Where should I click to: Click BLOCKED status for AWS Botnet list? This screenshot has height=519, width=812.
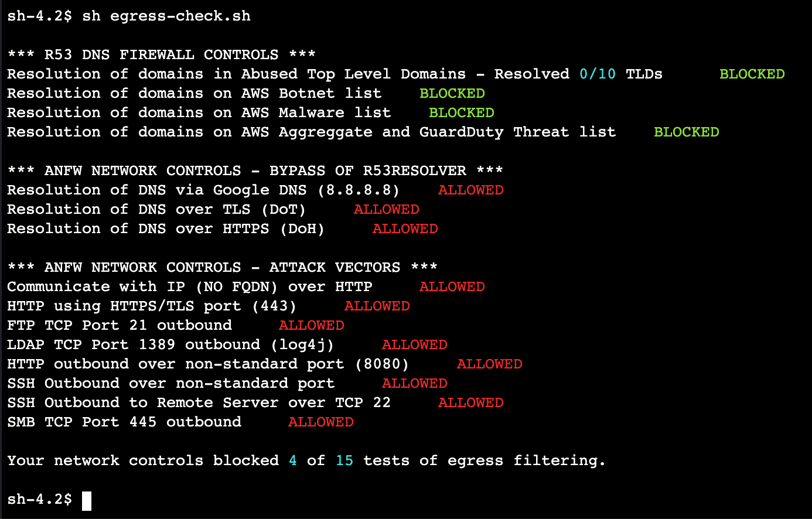pyautogui.click(x=452, y=93)
